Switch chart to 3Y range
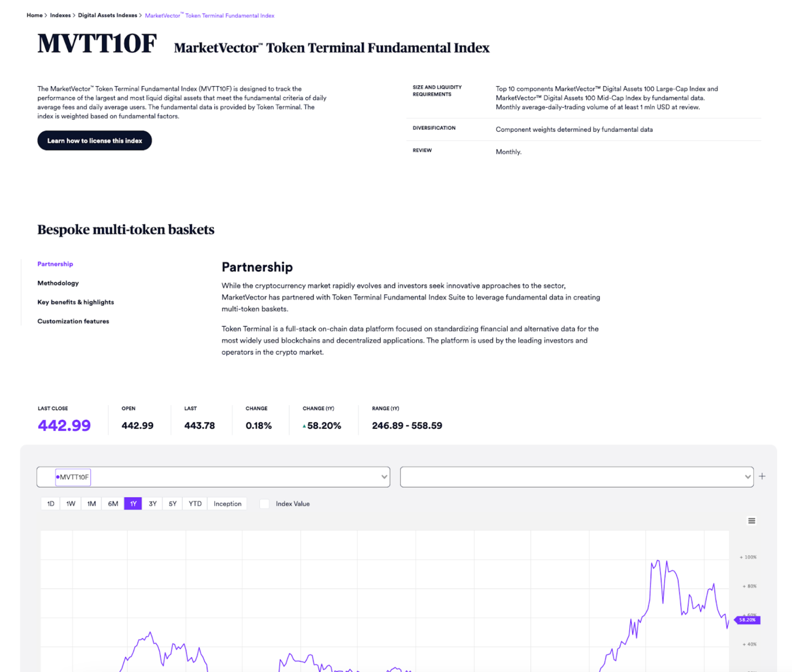This screenshot has height=672, width=792. (153, 504)
